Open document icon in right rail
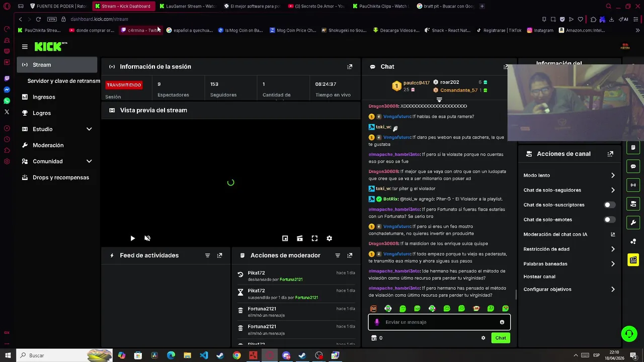Image resolution: width=644 pixels, height=362 pixels. pos(633,148)
